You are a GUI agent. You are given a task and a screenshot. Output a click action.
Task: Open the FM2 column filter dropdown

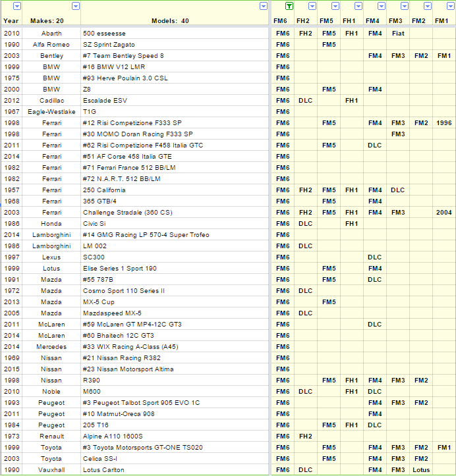point(428,6)
